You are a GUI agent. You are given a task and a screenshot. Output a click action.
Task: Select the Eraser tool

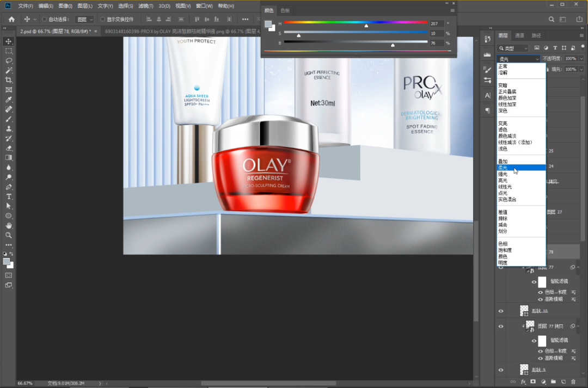(9, 149)
